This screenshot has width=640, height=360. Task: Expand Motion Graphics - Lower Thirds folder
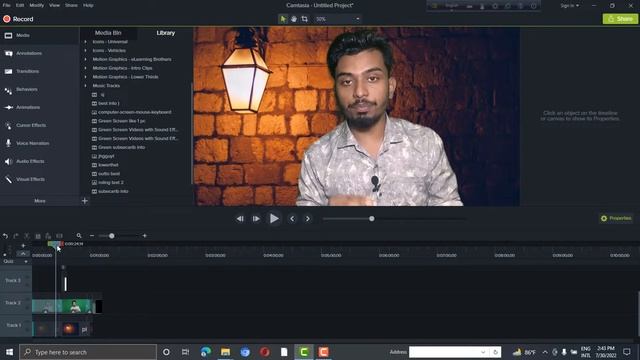point(85,77)
